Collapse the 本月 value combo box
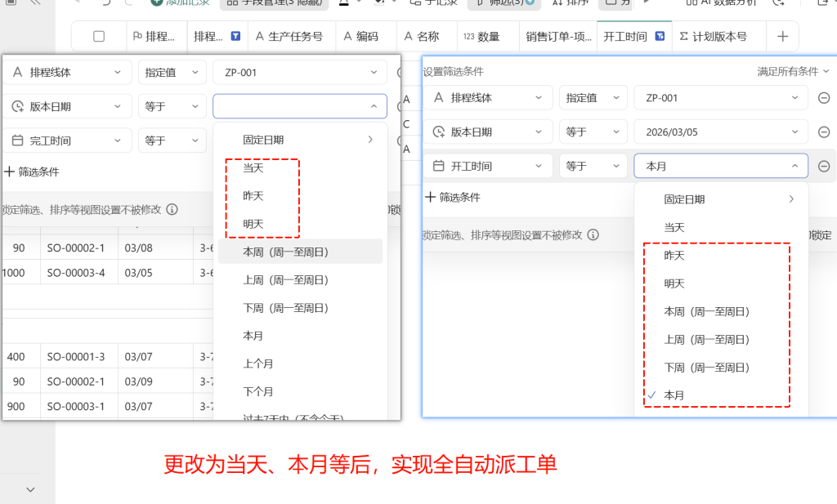The height and width of the screenshot is (504, 837). click(x=721, y=167)
